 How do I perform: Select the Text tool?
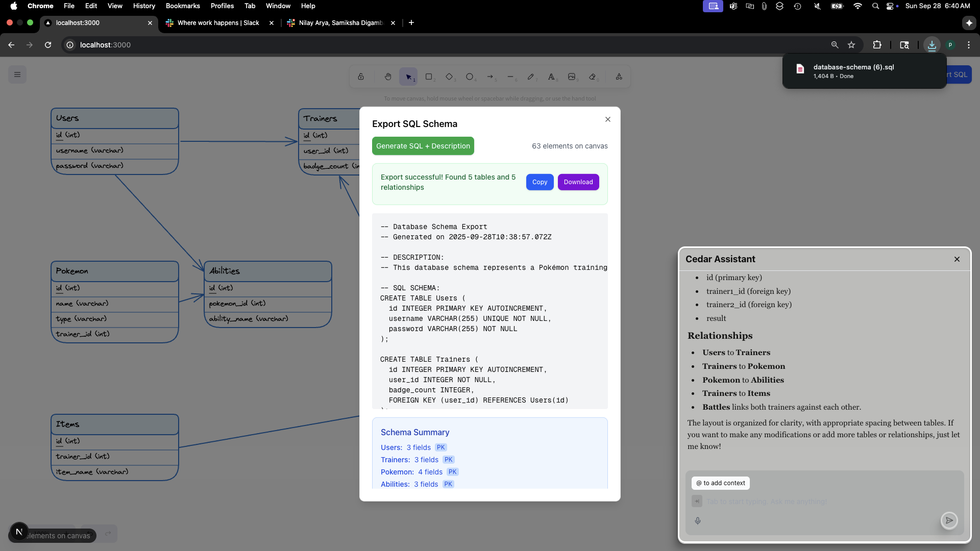551,77
